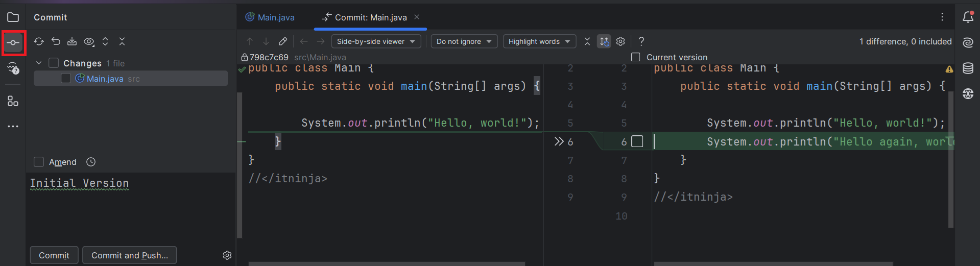980x266 pixels.
Task: Open diff viewer settings gear
Action: (x=620, y=41)
